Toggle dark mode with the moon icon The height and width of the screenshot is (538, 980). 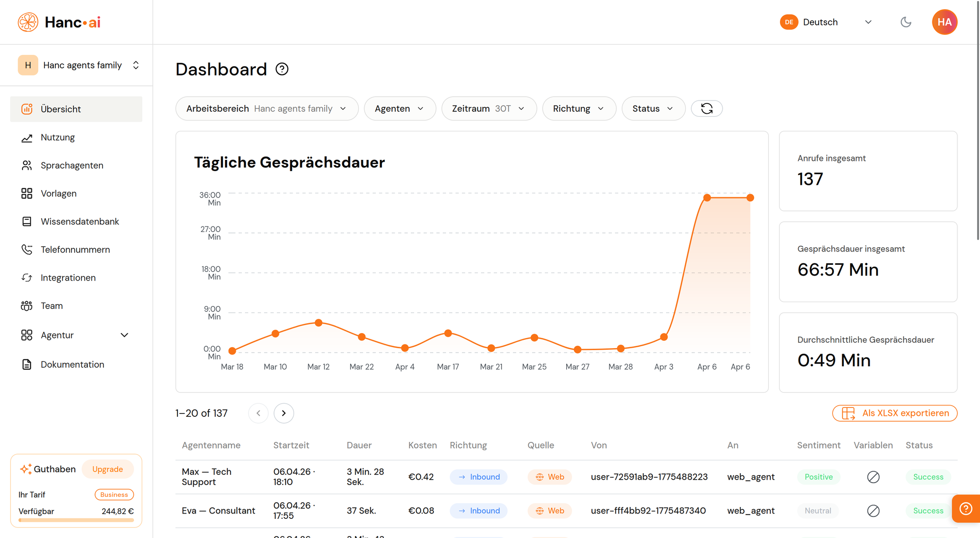point(905,22)
